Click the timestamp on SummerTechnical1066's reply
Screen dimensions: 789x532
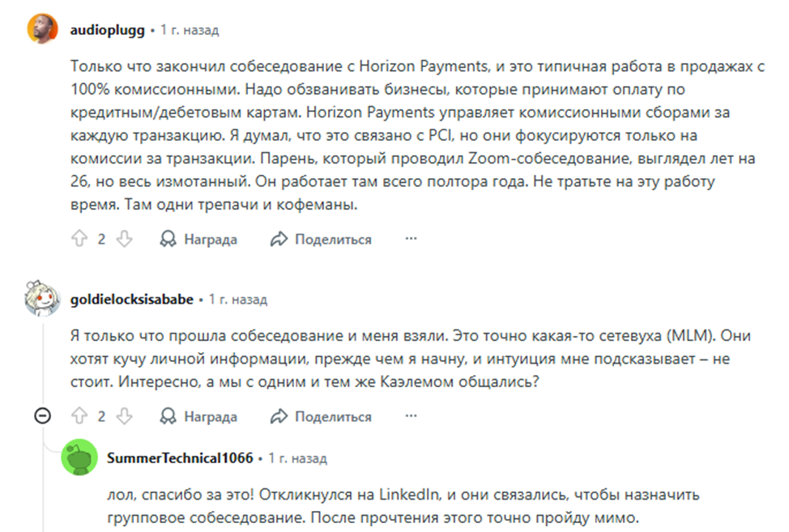point(297,458)
